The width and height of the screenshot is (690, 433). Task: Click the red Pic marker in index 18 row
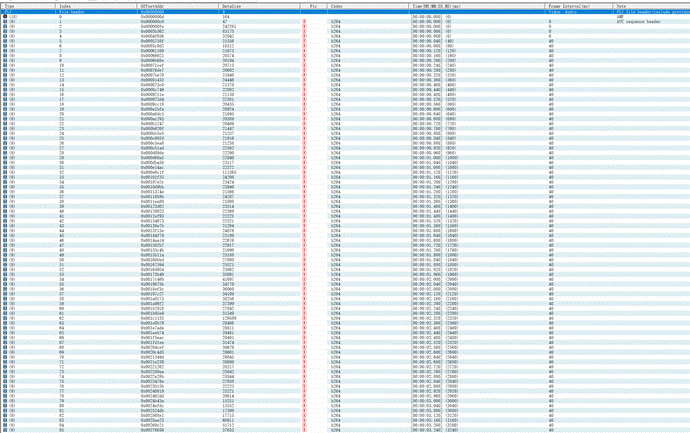[305, 104]
